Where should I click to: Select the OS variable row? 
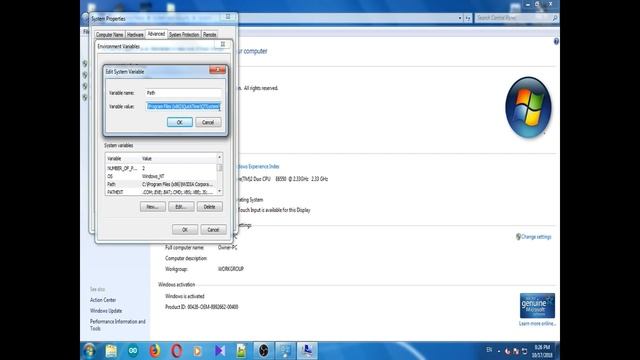[x=161, y=176]
